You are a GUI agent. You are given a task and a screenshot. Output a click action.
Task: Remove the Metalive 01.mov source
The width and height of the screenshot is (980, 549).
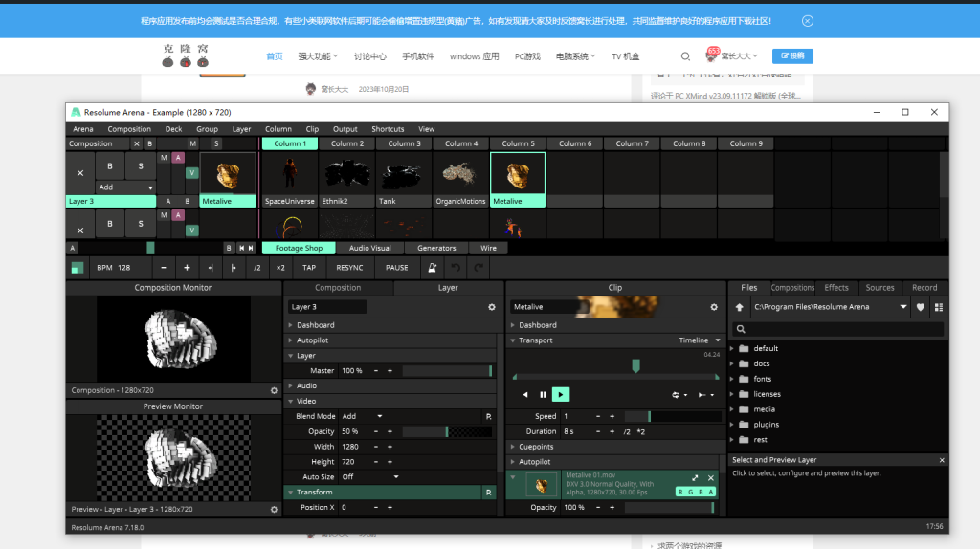tap(711, 478)
